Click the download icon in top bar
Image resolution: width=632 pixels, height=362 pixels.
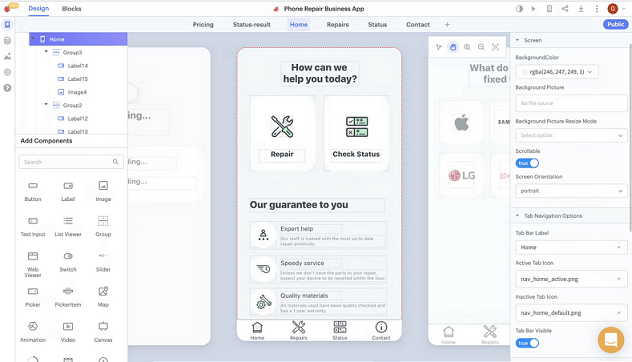(x=581, y=8)
